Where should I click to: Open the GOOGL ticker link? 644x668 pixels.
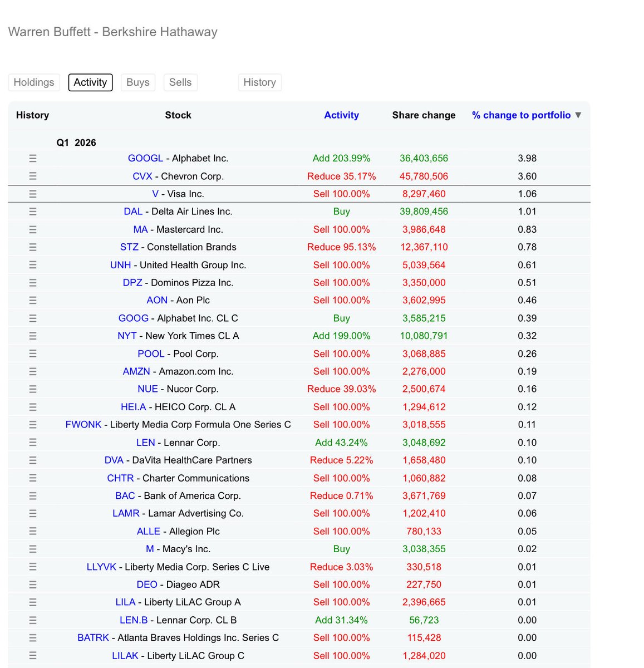(x=146, y=159)
